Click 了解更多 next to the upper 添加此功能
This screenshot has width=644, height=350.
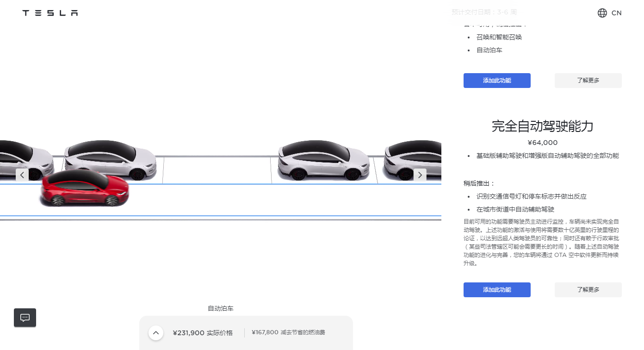tap(588, 81)
